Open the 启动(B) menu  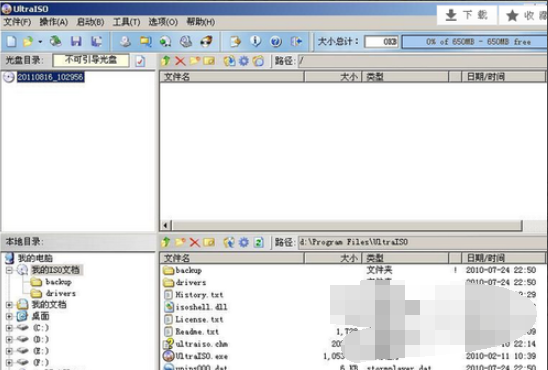[90, 22]
